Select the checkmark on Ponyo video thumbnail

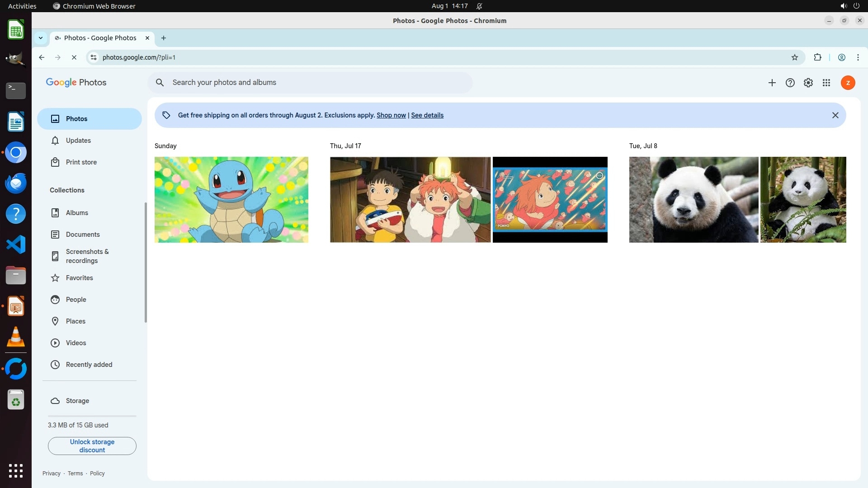click(599, 176)
